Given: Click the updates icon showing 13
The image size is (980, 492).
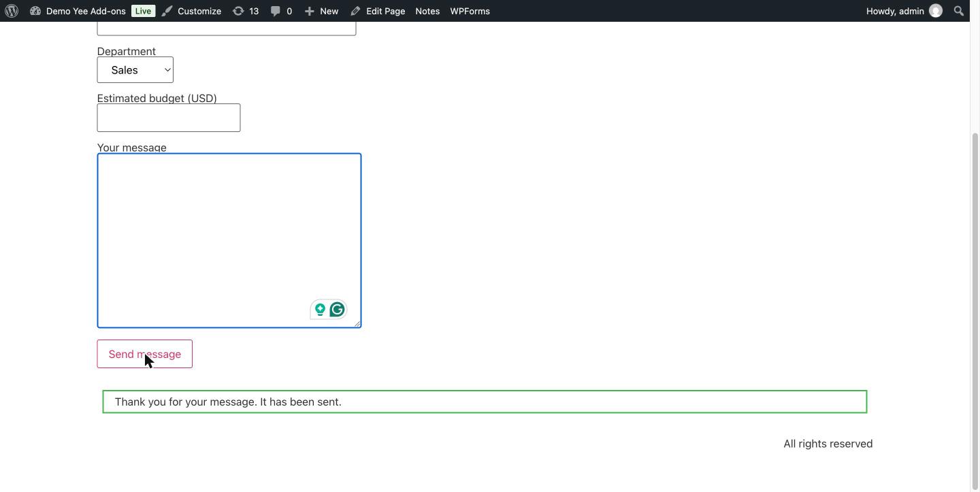Looking at the screenshot, I should (x=246, y=11).
